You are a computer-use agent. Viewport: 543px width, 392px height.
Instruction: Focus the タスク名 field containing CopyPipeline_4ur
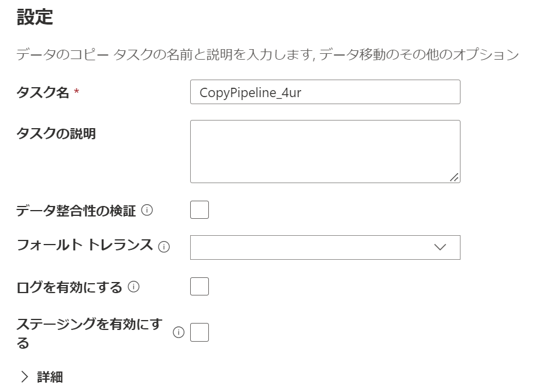(325, 92)
